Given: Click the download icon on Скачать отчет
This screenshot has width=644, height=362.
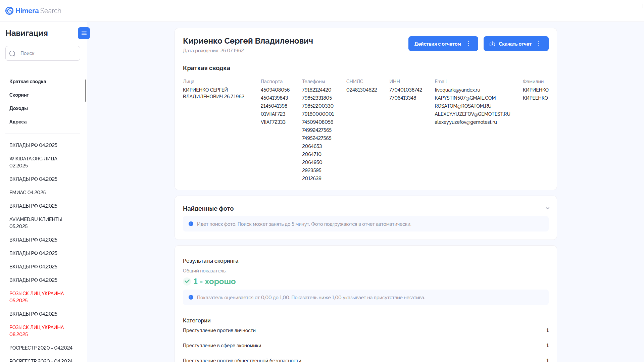Looking at the screenshot, I should tap(492, 44).
